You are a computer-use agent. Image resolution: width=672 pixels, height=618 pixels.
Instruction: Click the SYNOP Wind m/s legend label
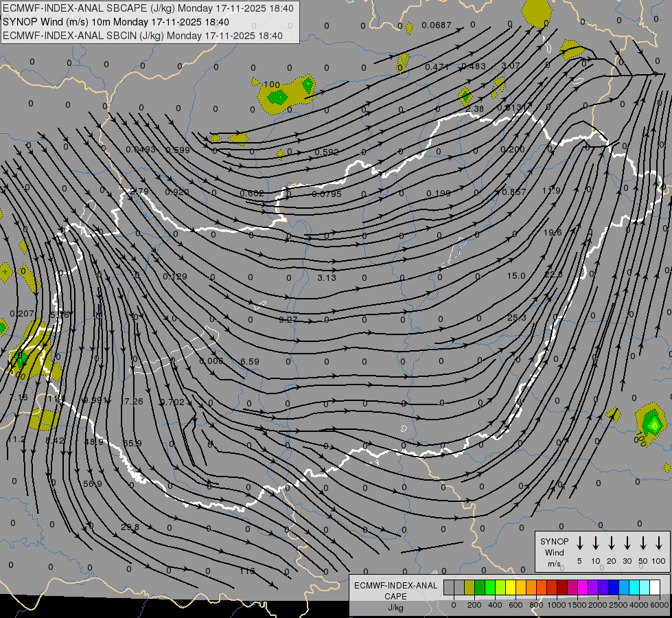click(554, 552)
